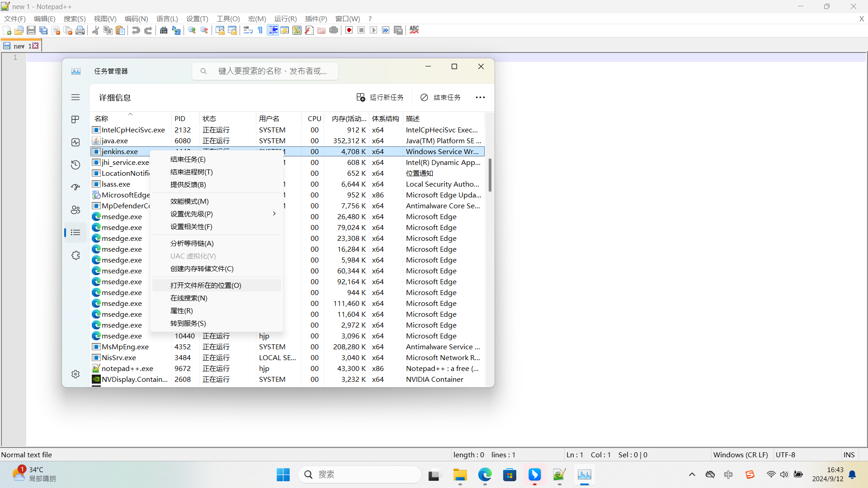Viewport: 868px width, 488px height.
Task: Expand 设置优先级(P) submenu
Action: (217, 214)
